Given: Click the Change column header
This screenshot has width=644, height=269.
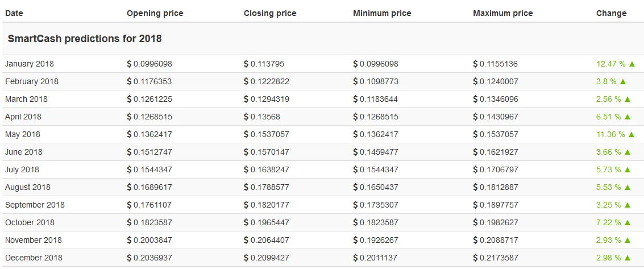Looking at the screenshot, I should [x=611, y=13].
